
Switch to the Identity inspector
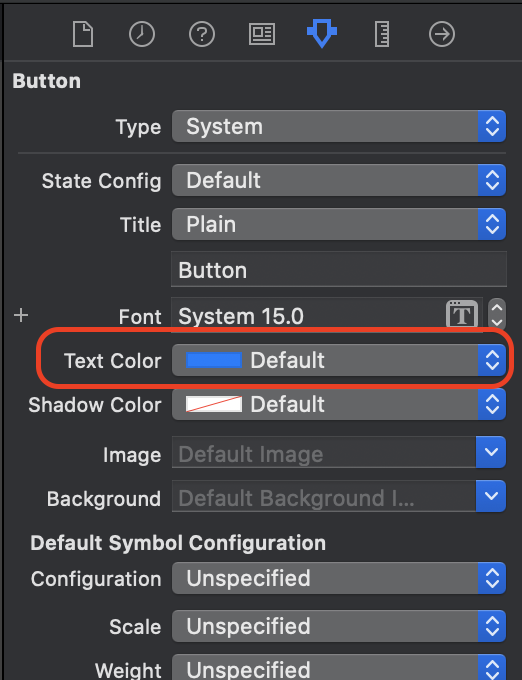pos(262,34)
